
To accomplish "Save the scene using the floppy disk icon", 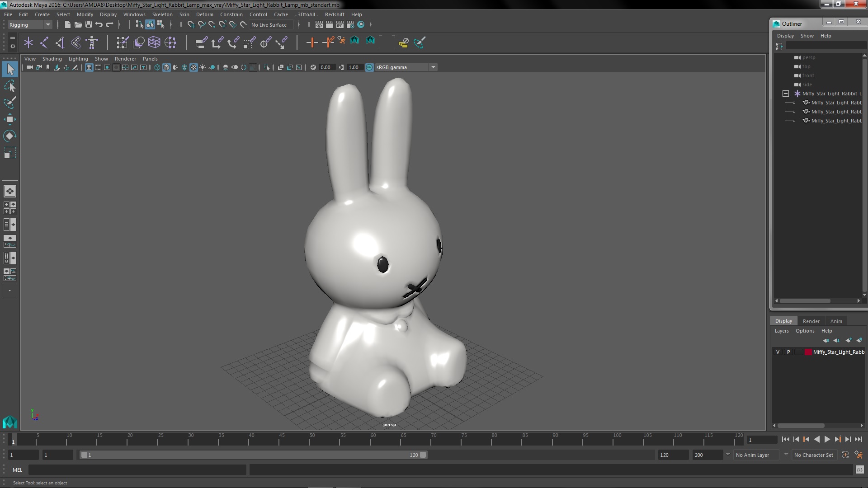I will tap(89, 24).
